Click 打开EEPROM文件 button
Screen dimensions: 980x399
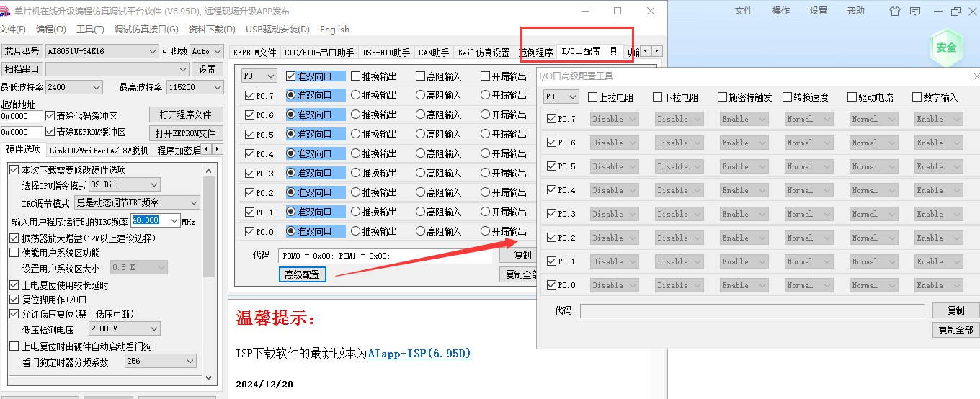tap(186, 133)
